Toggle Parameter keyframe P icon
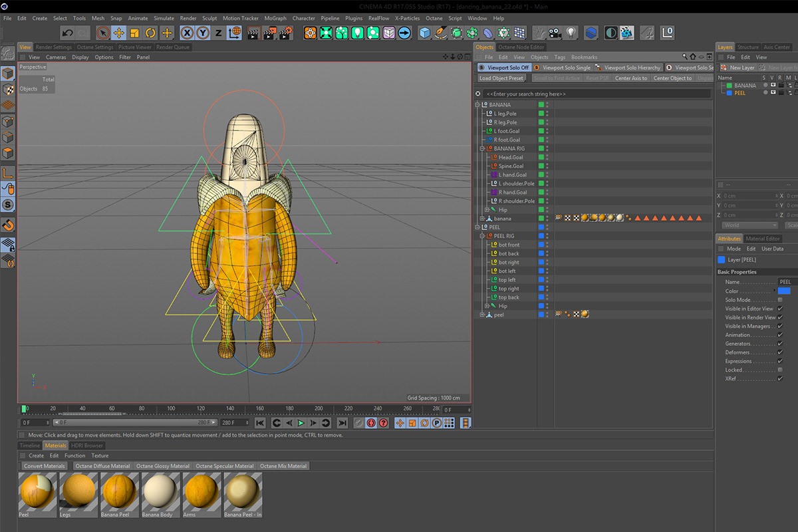Image resolution: width=798 pixels, height=532 pixels. (x=437, y=423)
